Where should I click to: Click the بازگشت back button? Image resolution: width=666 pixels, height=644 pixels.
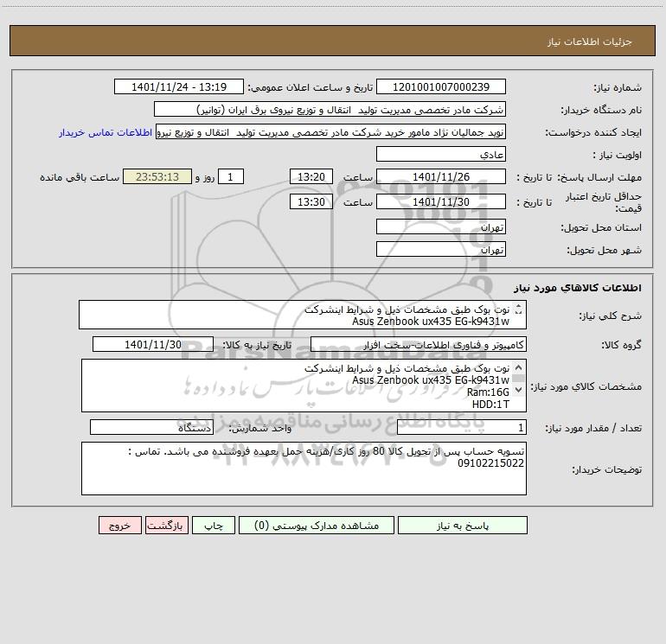[166, 525]
